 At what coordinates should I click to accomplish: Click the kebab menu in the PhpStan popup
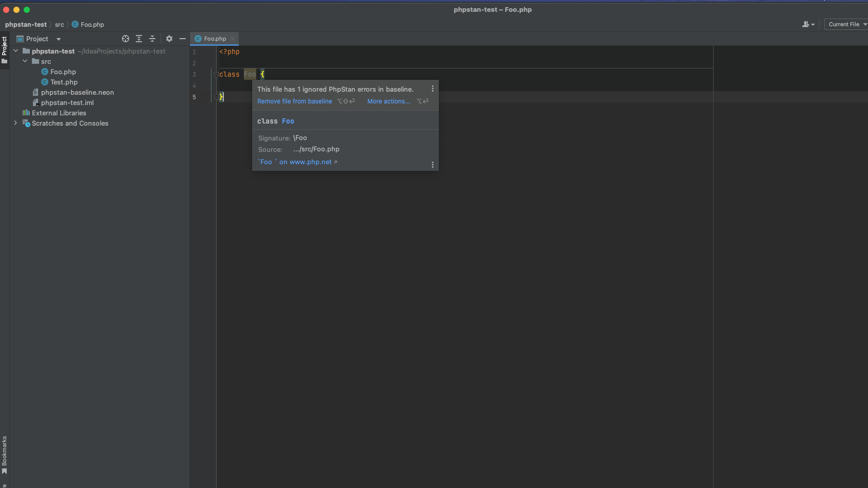tap(432, 89)
